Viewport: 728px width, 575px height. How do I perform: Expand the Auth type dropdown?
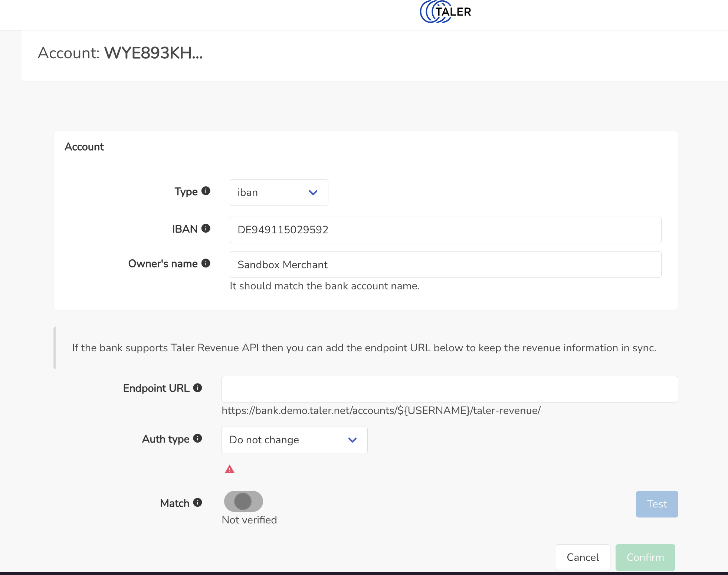294,440
